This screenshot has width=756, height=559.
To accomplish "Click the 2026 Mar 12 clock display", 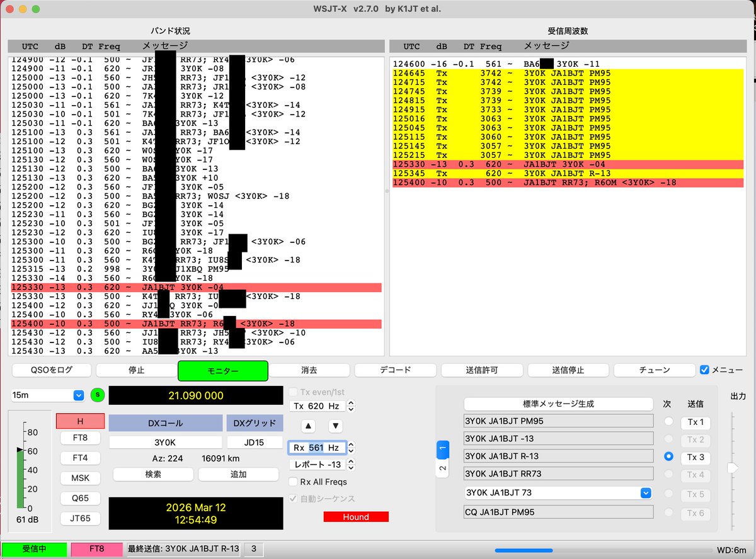I will pyautogui.click(x=196, y=513).
